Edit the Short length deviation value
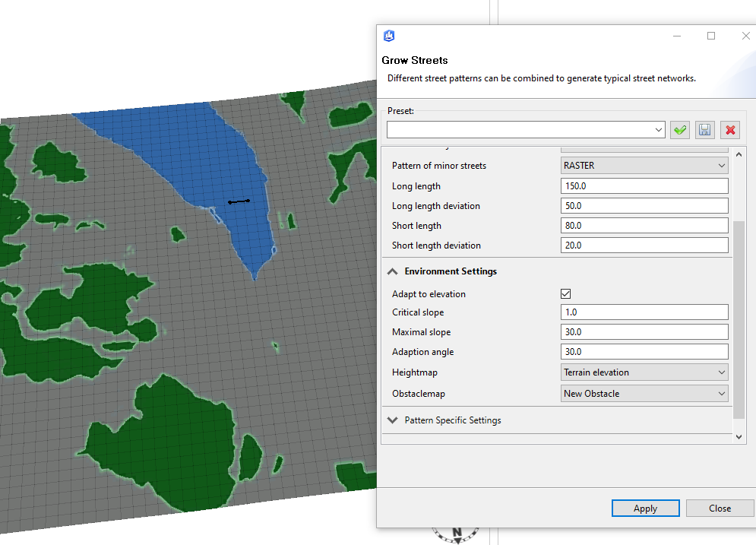 point(644,245)
